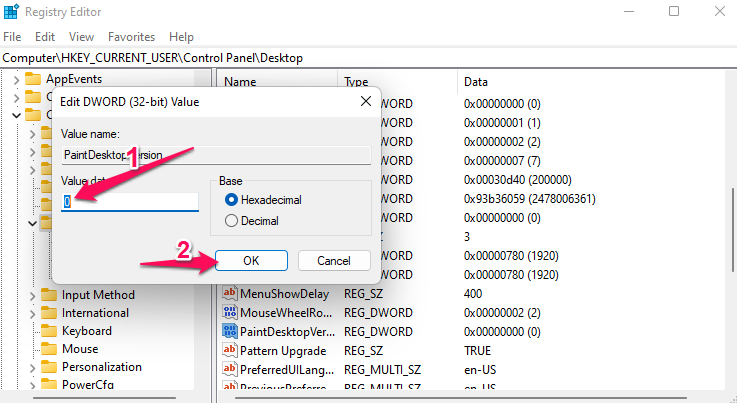The image size is (737, 403).
Task: Open the Favorites menu
Action: (x=131, y=37)
